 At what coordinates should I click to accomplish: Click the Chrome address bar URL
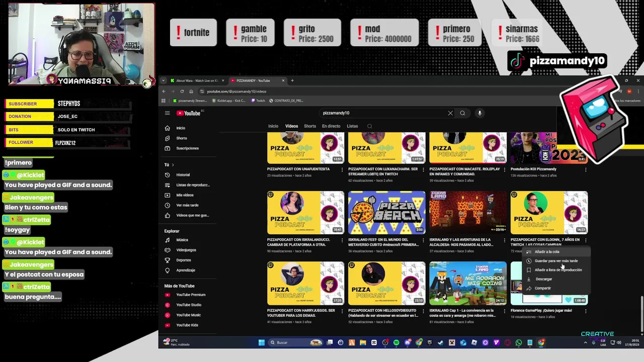pos(236,92)
